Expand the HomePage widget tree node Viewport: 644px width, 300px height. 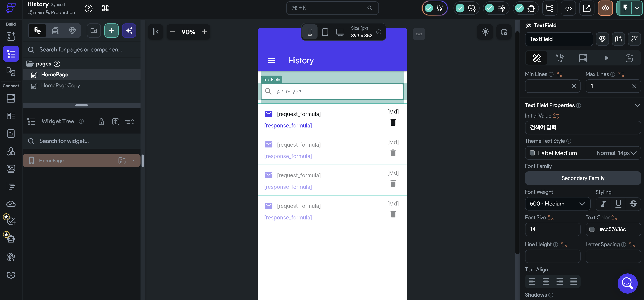pyautogui.click(x=133, y=161)
